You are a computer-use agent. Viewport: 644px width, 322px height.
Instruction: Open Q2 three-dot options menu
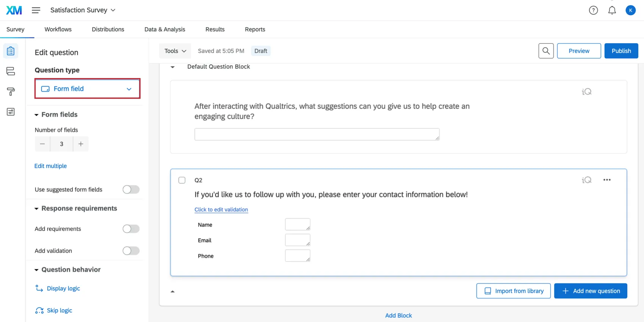click(607, 180)
